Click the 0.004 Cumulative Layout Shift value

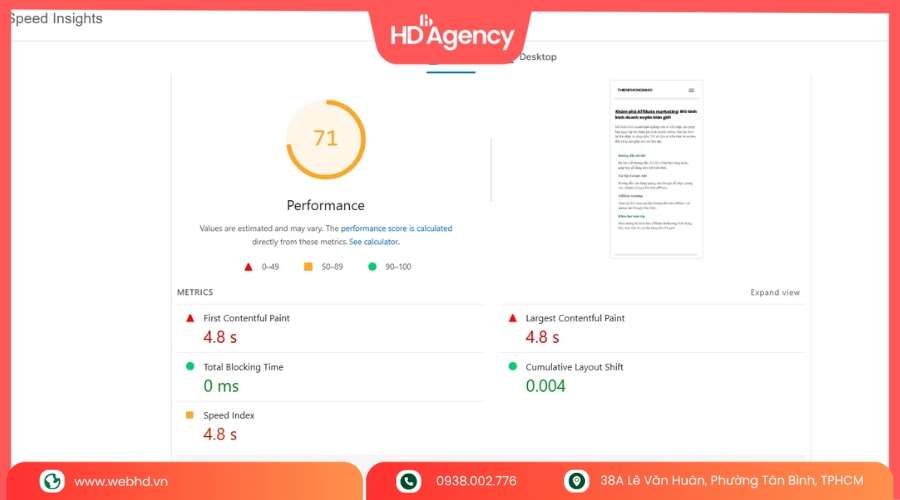[x=545, y=386]
